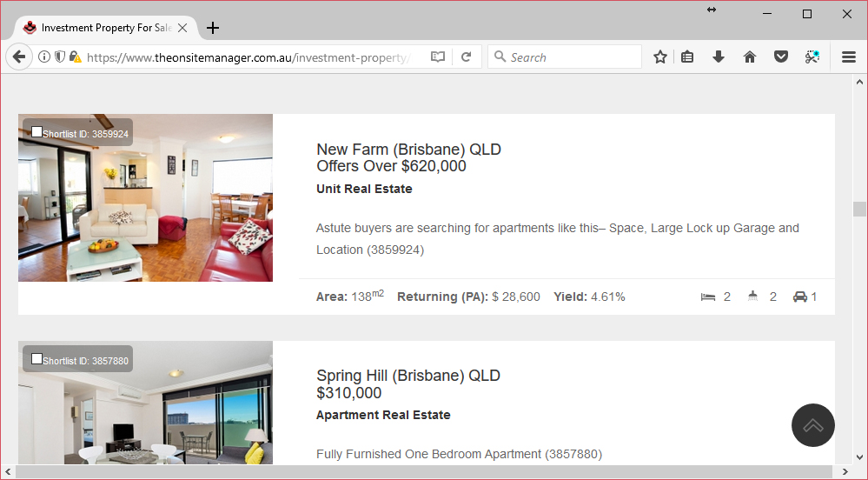Image resolution: width=868 pixels, height=480 pixels.
Task: Show site information via the info icon
Action: [44, 57]
